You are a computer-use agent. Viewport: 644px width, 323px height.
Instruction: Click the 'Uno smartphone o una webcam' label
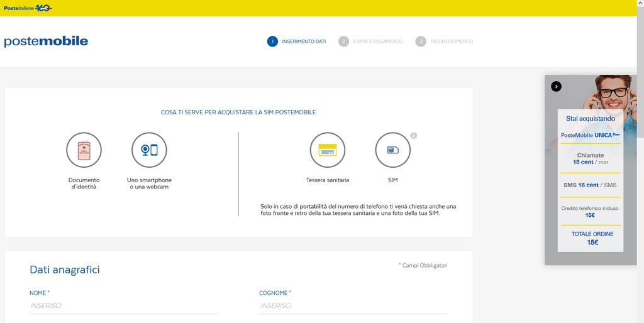[x=149, y=183]
